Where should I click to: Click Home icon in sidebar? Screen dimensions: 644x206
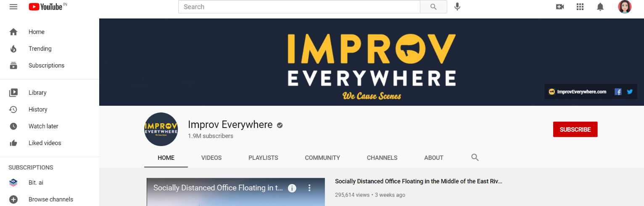tap(13, 32)
